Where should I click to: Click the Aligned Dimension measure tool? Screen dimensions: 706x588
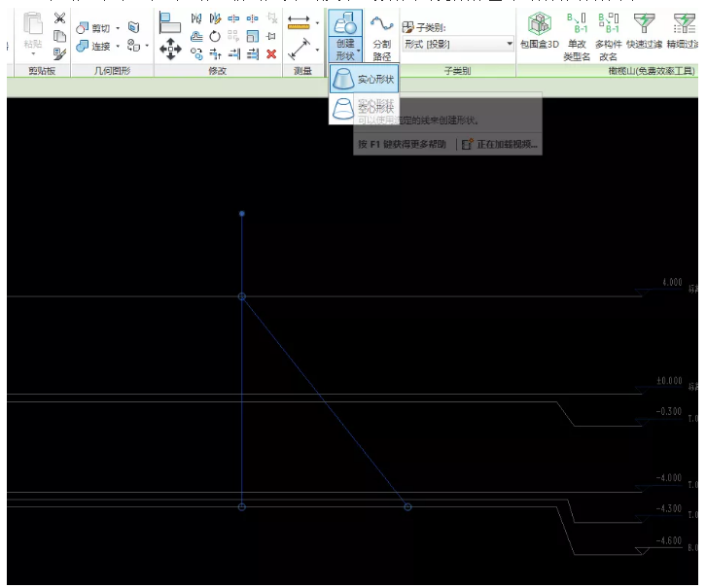(x=299, y=47)
